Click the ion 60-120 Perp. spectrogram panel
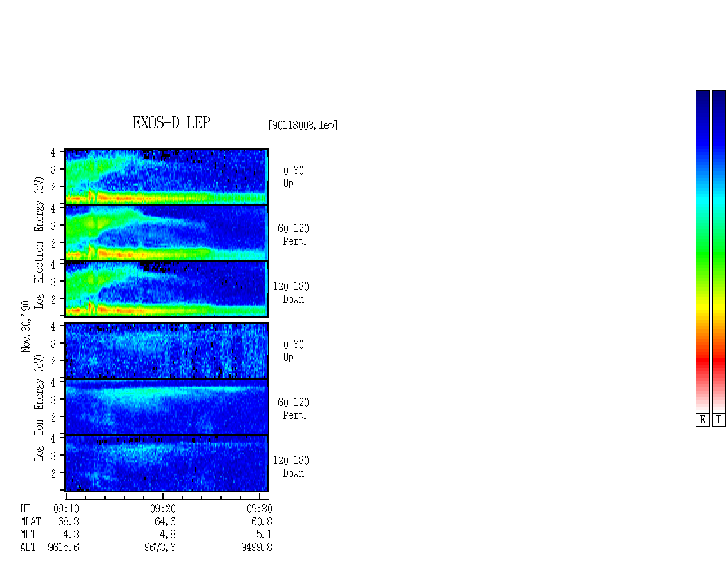The width and height of the screenshot is (728, 564). [x=167, y=407]
